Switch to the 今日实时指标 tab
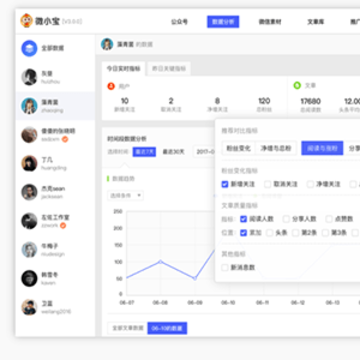 (123, 69)
